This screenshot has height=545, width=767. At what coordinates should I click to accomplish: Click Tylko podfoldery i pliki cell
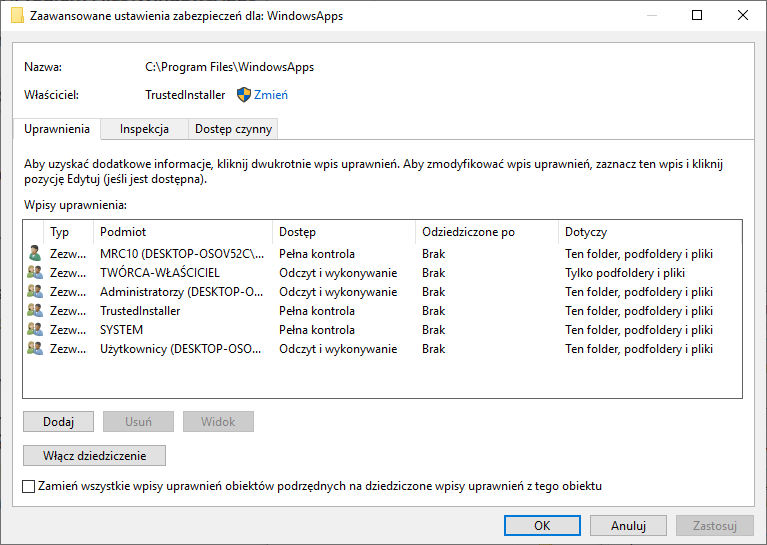625,272
